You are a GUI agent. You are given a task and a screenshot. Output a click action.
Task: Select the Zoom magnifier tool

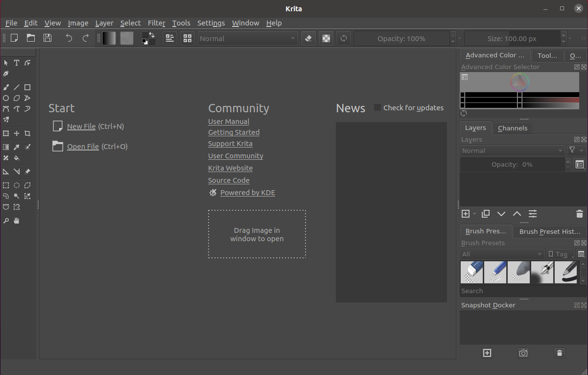pos(6,221)
